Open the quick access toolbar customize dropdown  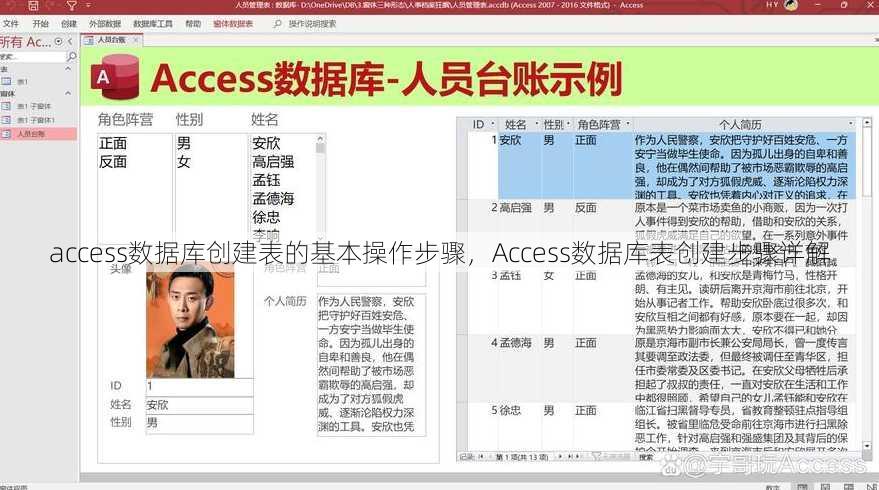88,6
